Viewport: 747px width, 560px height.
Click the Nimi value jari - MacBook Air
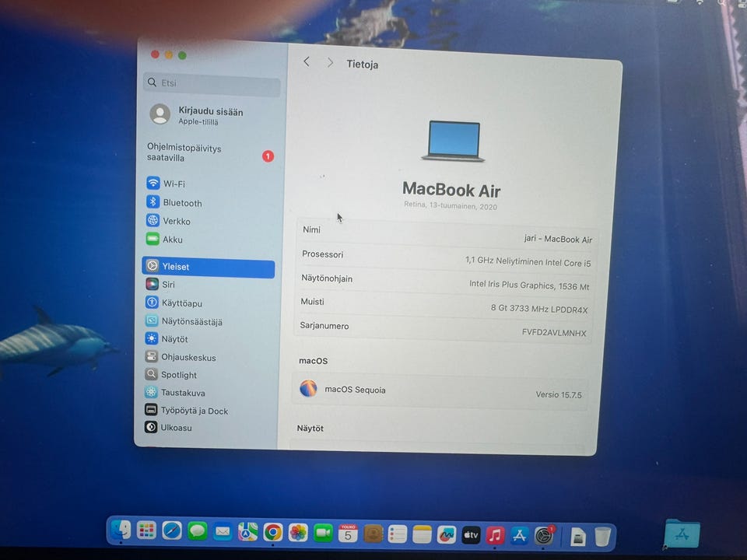pyautogui.click(x=558, y=239)
